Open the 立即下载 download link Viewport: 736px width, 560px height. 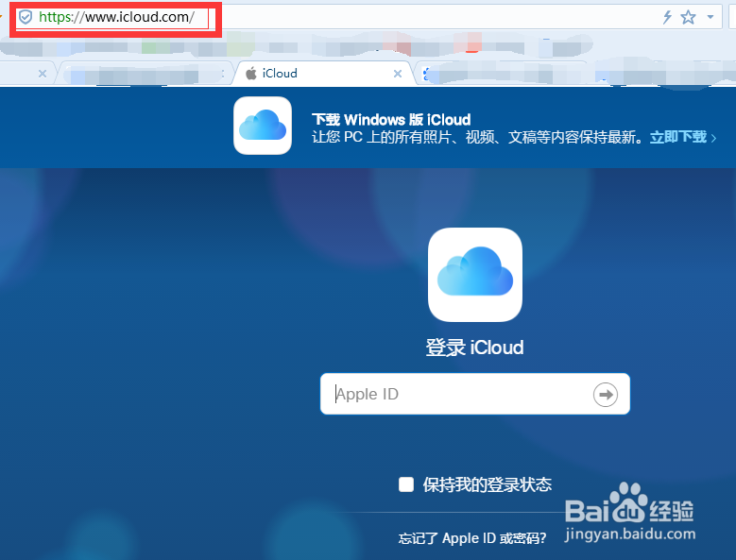pos(682,137)
